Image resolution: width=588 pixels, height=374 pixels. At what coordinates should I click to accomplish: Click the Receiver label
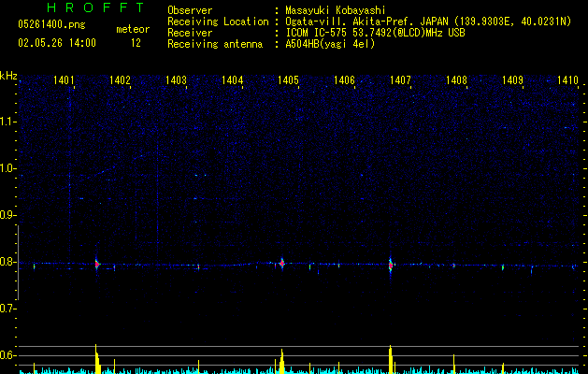coord(190,33)
